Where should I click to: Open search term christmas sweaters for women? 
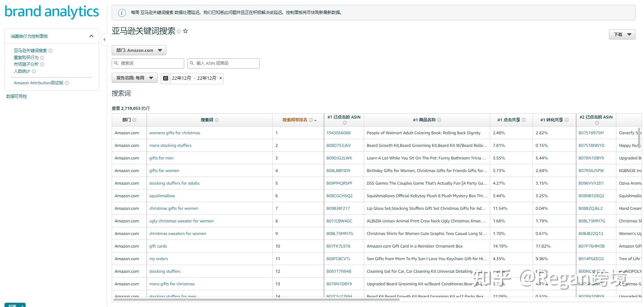pos(178,234)
